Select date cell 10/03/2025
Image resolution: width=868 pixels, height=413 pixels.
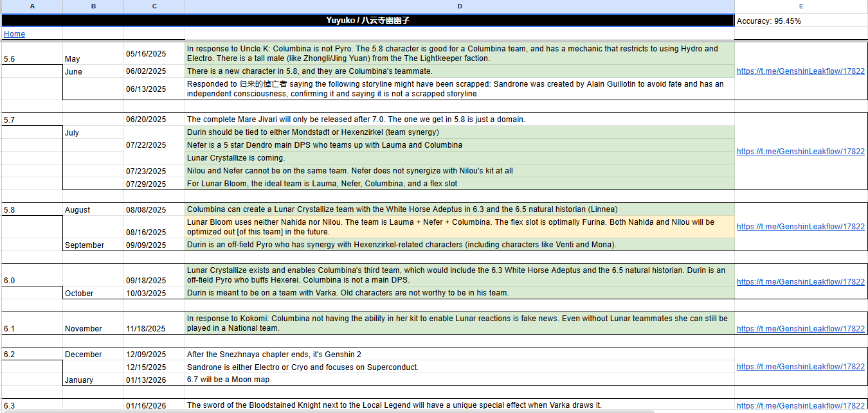154,293
